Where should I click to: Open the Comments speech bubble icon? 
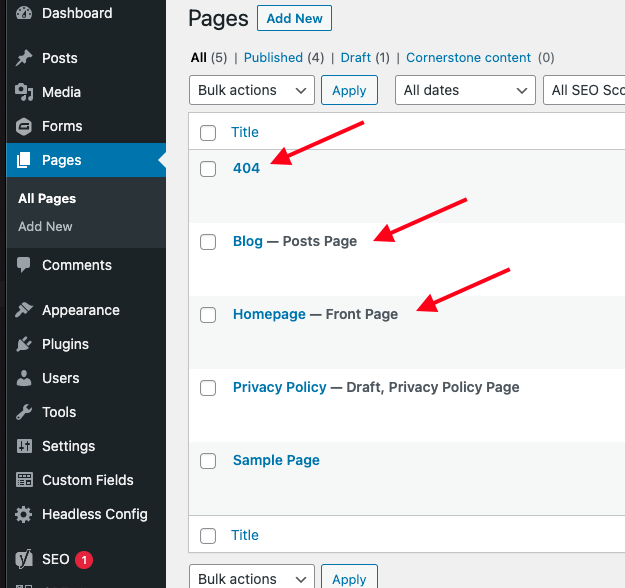point(24,265)
